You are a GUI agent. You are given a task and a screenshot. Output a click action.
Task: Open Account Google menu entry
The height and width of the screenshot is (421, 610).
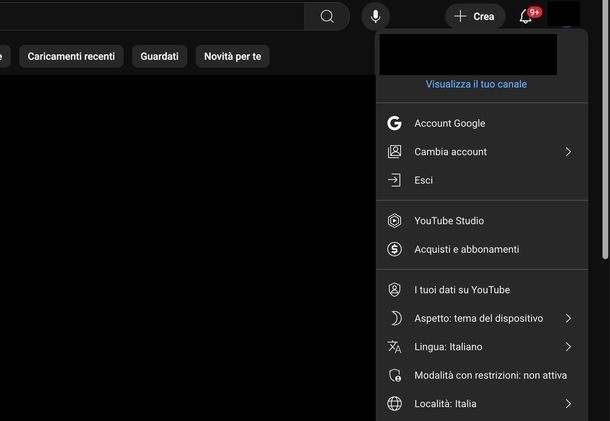[482, 123]
